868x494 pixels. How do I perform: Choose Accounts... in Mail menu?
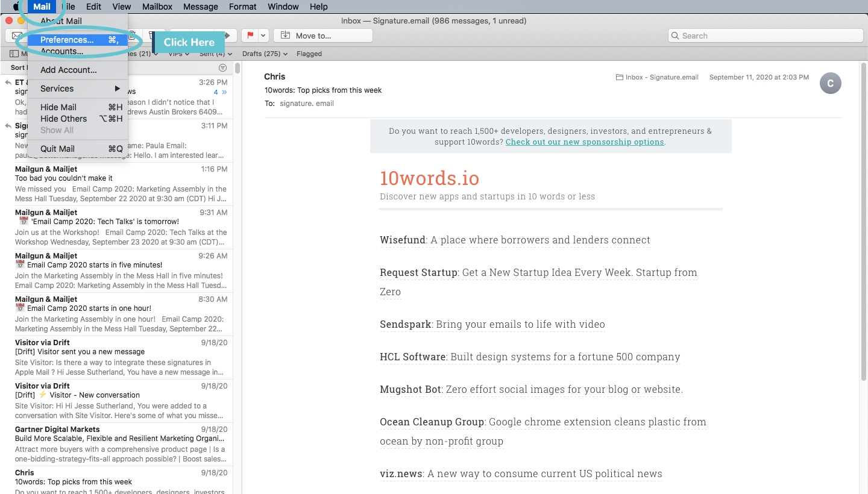[x=78, y=51]
